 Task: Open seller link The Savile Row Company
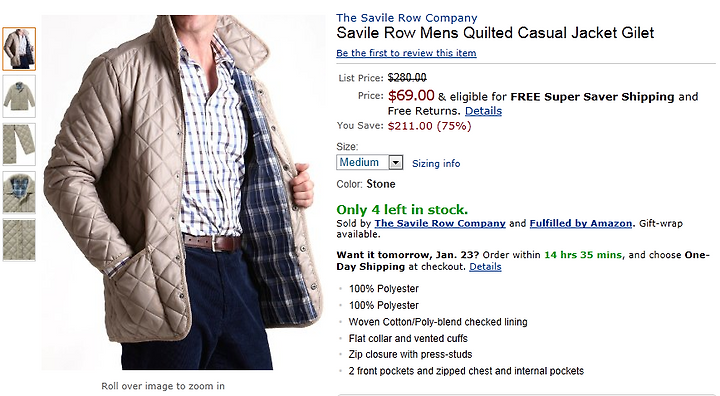[x=440, y=223]
